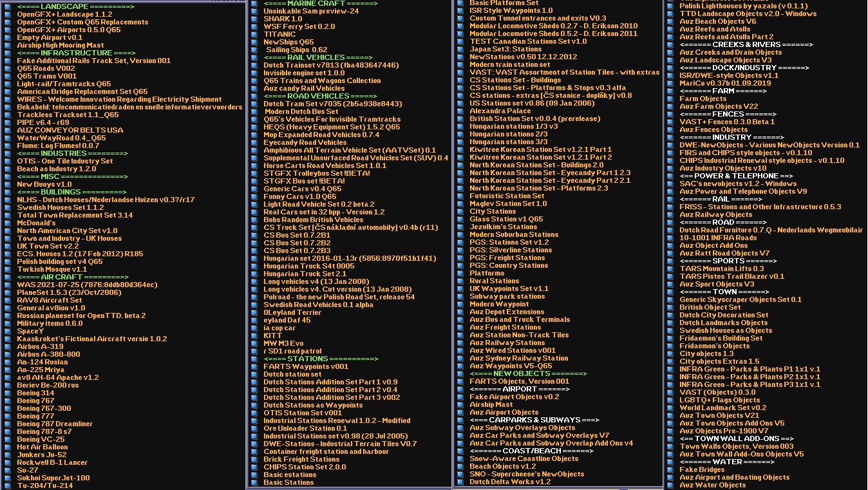Click the blue square next to Ore Unloader Station 0.1

[x=254, y=428]
